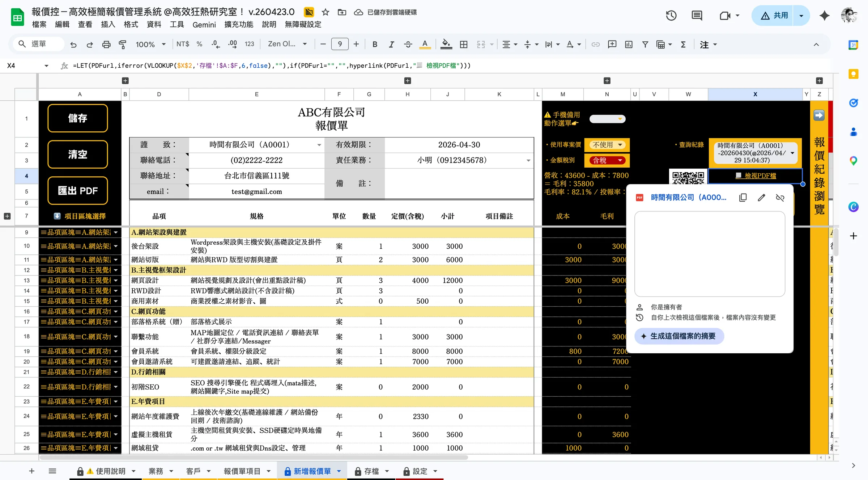The image size is (868, 480).
Task: Open the 查詢紀錄 record dropdown
Action: (x=755, y=153)
